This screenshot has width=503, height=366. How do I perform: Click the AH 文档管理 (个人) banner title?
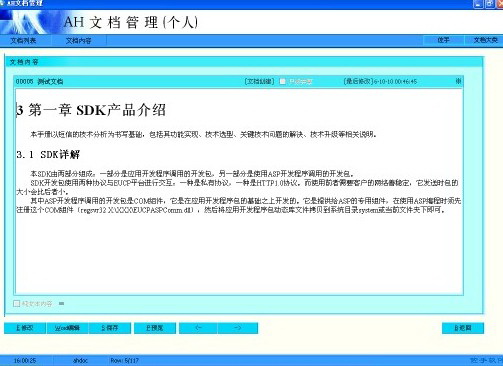(x=131, y=22)
